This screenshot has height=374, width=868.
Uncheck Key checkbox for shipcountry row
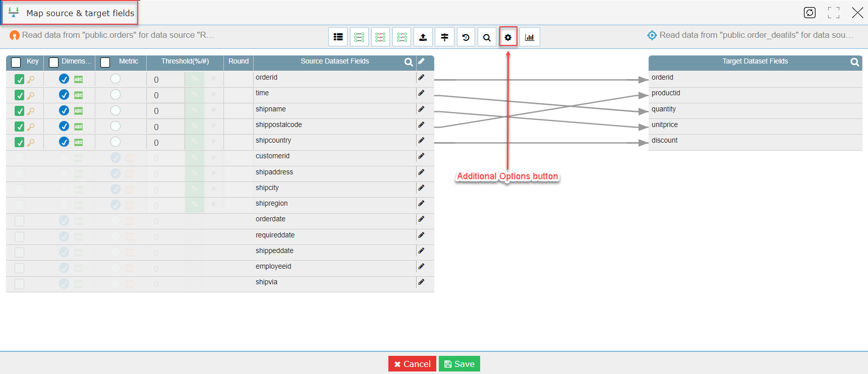19,142
